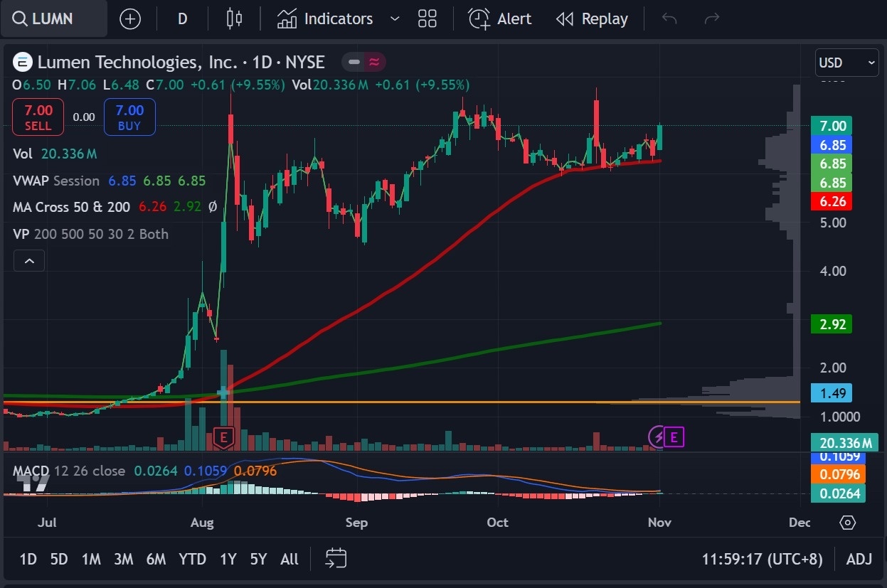Click the blue 1.49 price label
Viewport: 887px width, 588px height.
(x=832, y=393)
